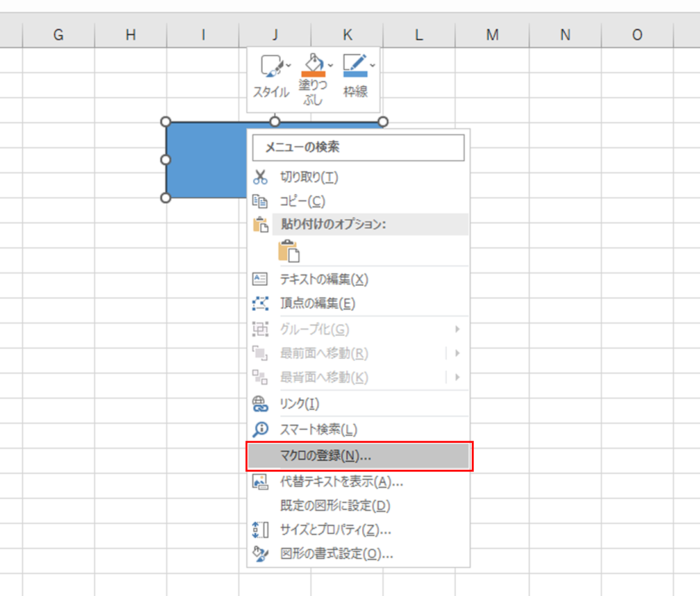
Task: Open the 枠線 dropdown arrow
Action: click(x=372, y=65)
